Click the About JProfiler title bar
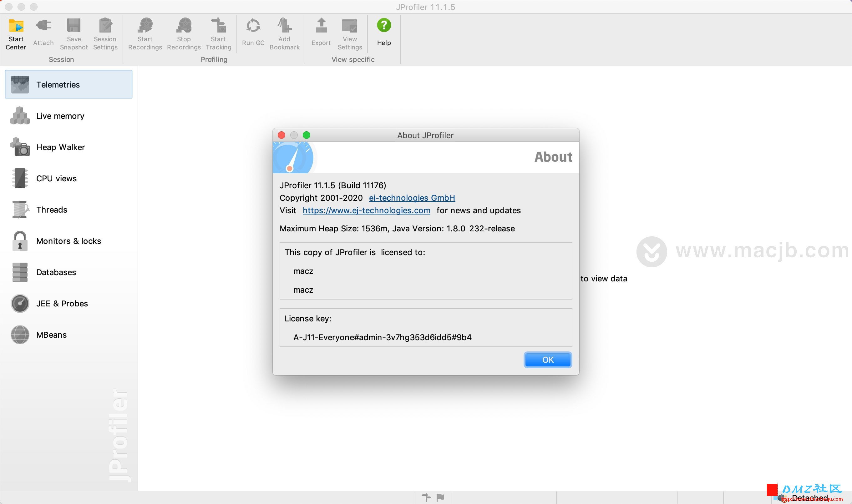This screenshot has width=852, height=504. 426,135
